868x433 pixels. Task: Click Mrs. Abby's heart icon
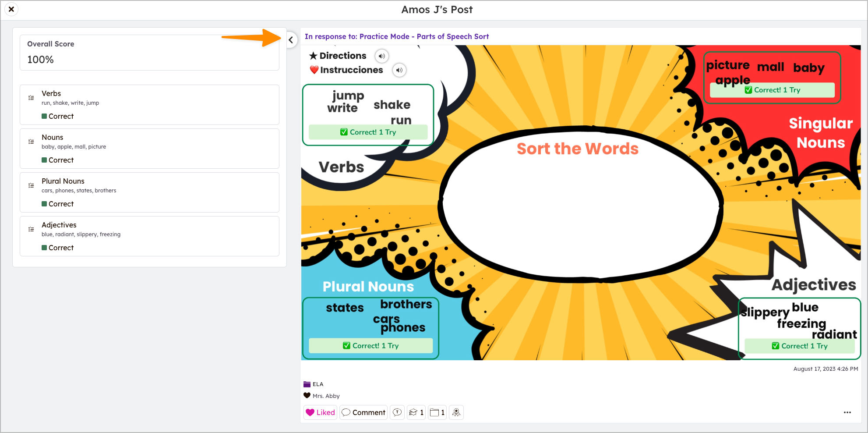click(307, 396)
